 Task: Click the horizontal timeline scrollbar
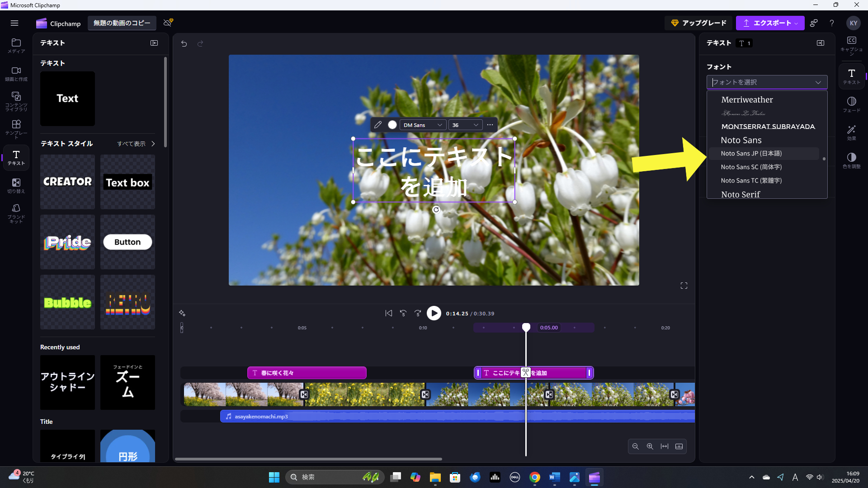pyautogui.click(x=308, y=459)
